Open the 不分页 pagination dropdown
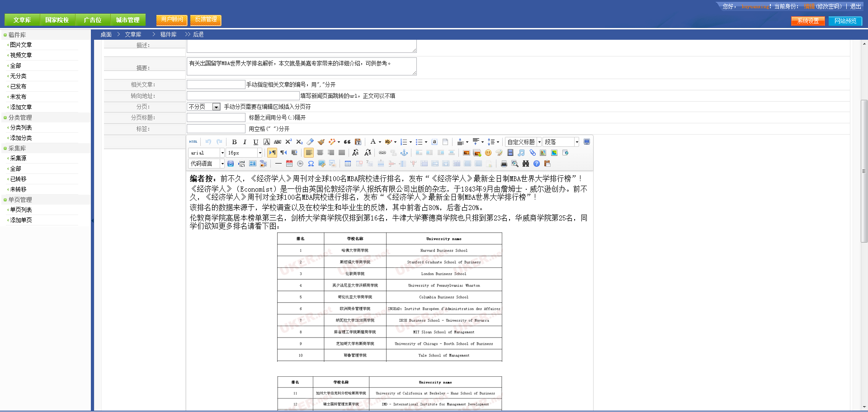The image size is (868, 412). pos(203,107)
